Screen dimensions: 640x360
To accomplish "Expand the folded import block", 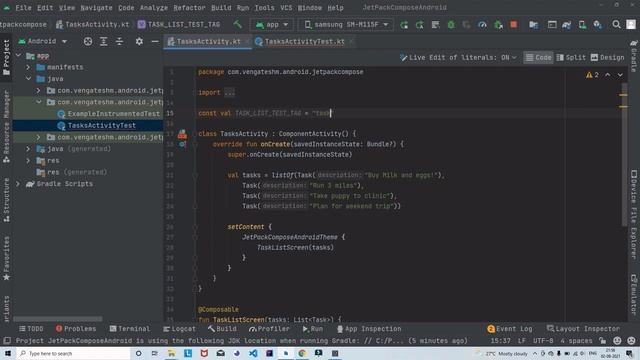I will tap(229, 93).
